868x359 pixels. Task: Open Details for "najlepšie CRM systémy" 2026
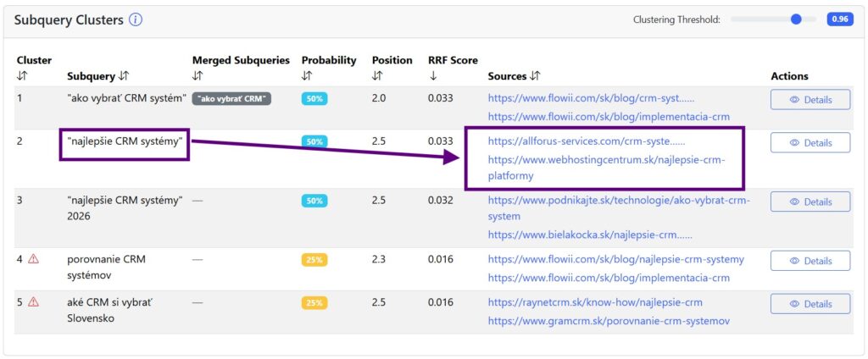810,202
